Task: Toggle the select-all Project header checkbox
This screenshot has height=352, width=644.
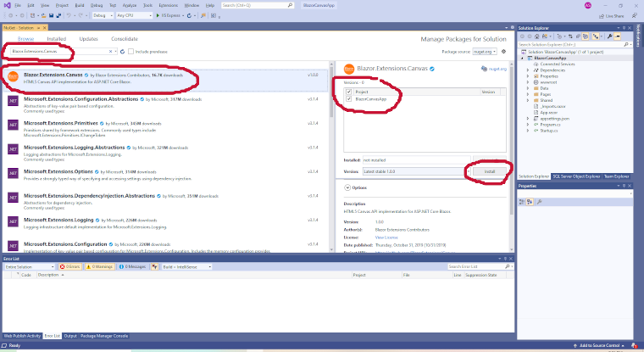Action: [349, 92]
